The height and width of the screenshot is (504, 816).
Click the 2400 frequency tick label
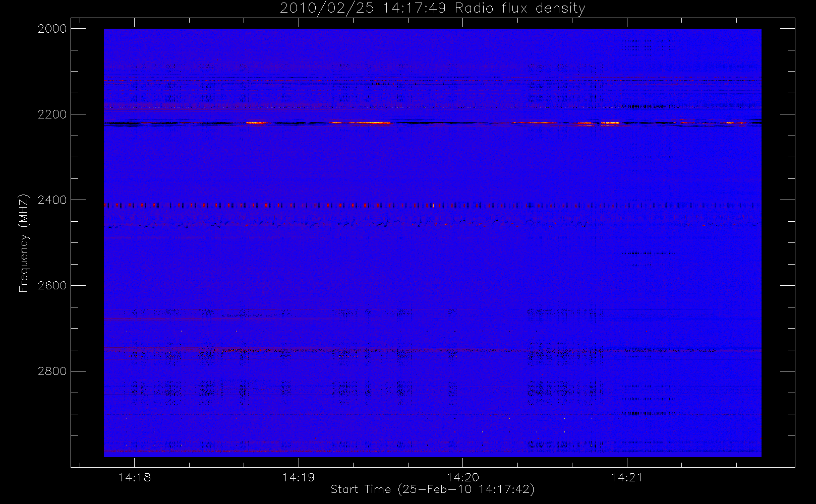[52, 200]
